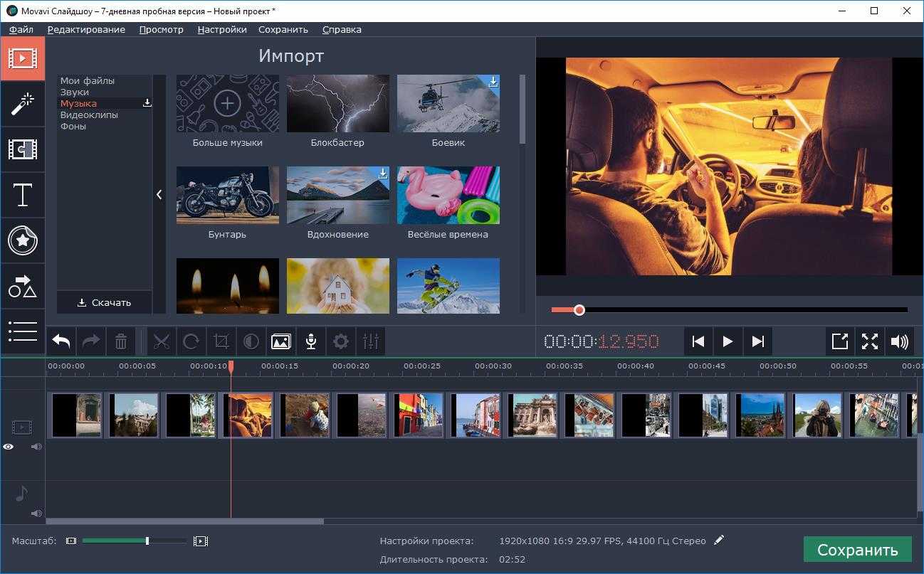Detach the preview window
The height and width of the screenshot is (574, 924).
click(840, 342)
